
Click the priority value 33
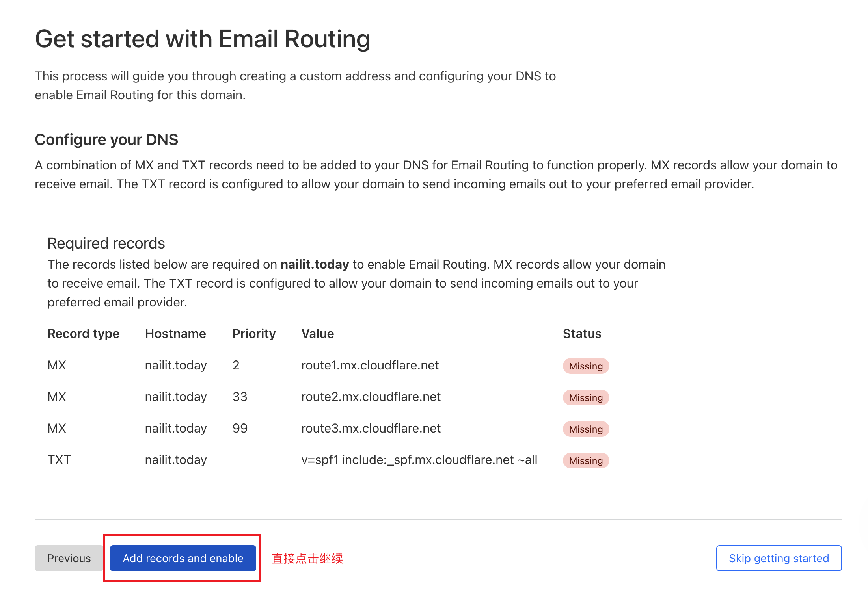pos(239,397)
